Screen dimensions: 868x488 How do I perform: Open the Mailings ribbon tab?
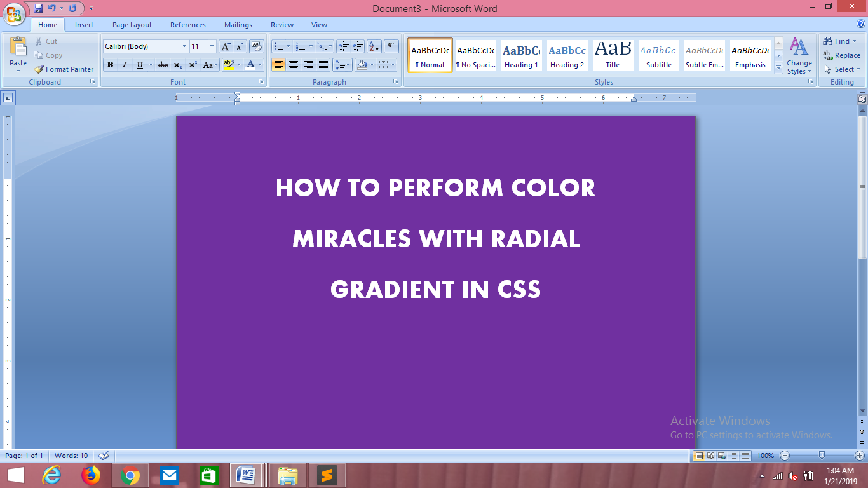tap(238, 25)
